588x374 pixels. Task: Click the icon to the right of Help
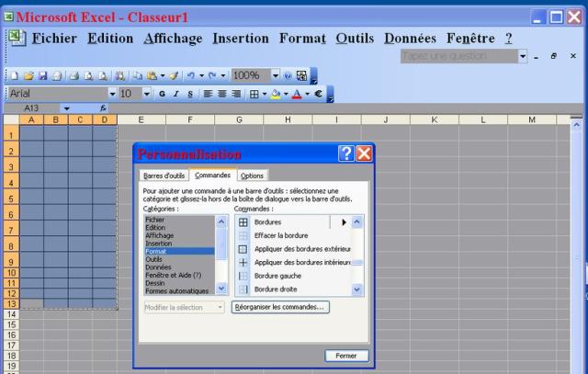[x=301, y=75]
